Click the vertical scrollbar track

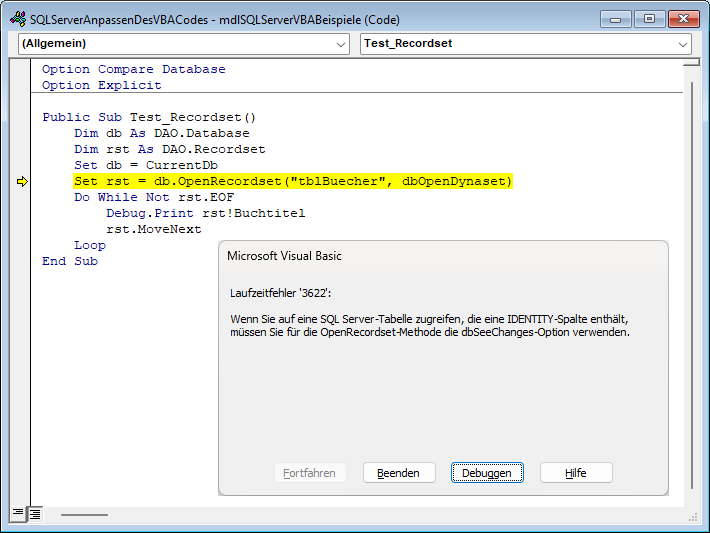(690, 300)
